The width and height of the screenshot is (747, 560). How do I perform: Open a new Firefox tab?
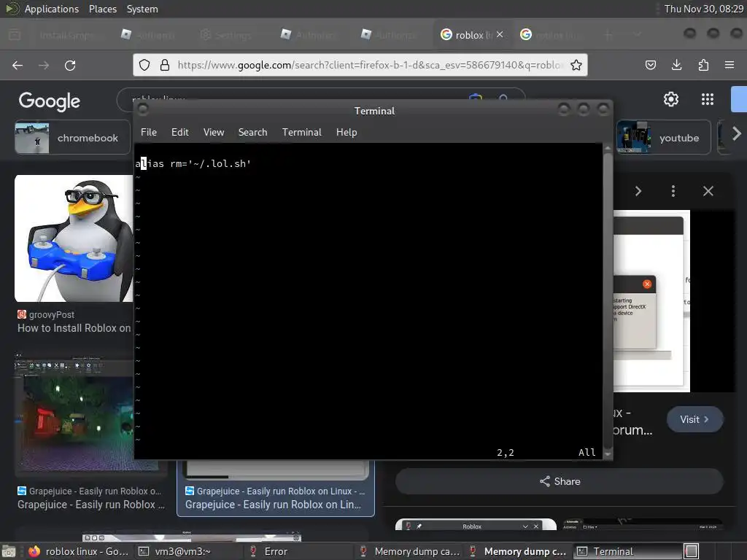608,35
